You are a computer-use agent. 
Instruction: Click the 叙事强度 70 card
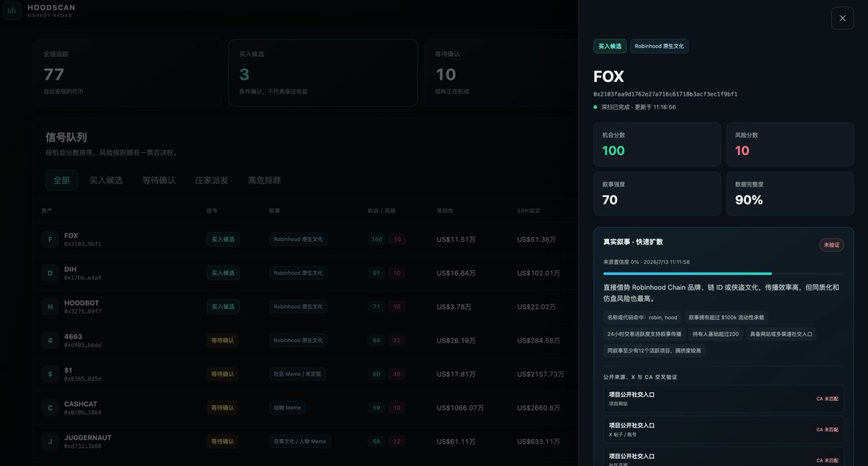click(658, 193)
